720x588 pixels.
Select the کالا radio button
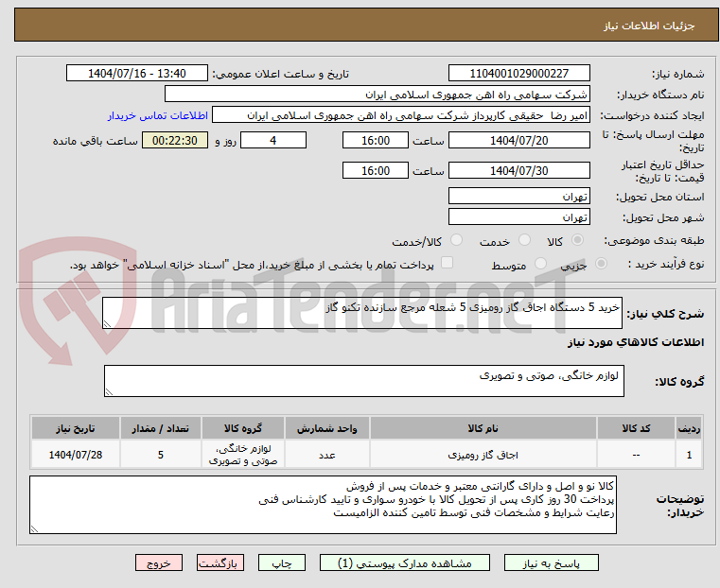pyautogui.click(x=578, y=240)
